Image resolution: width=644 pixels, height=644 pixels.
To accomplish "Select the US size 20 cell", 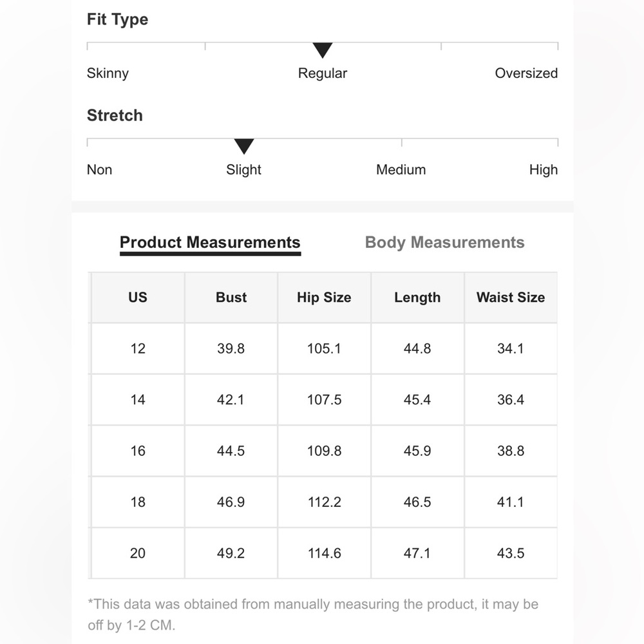I will [138, 553].
